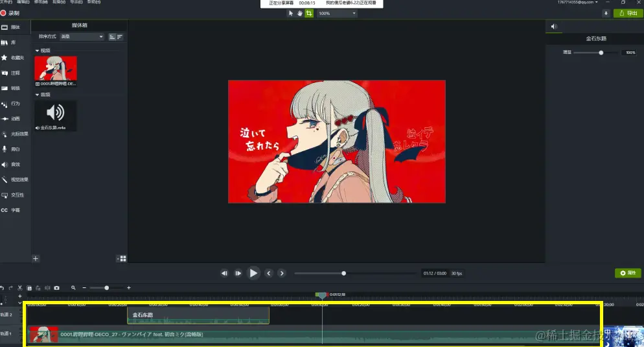644x347 pixels.
Task: Toggle media bin grid view icon
Action: 122,259
